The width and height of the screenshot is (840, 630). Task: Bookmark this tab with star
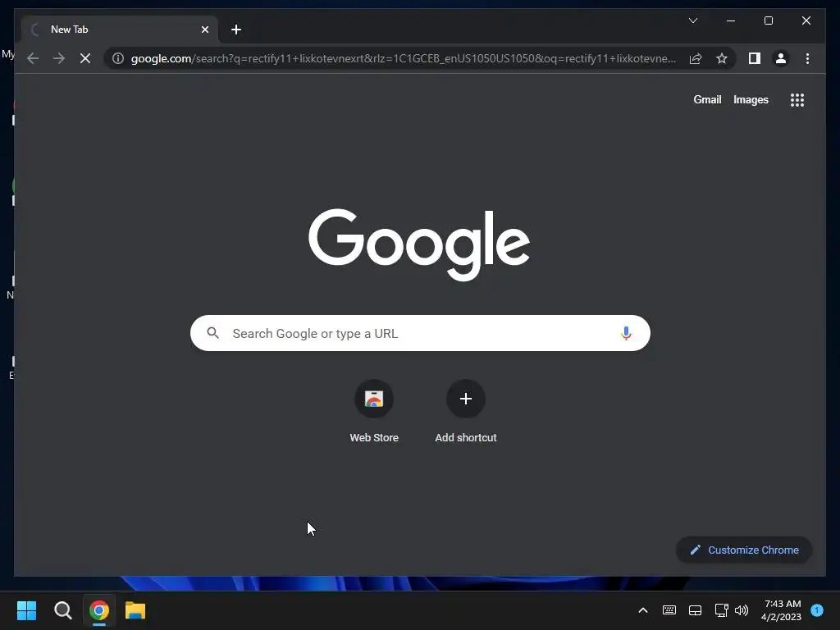[722, 58]
